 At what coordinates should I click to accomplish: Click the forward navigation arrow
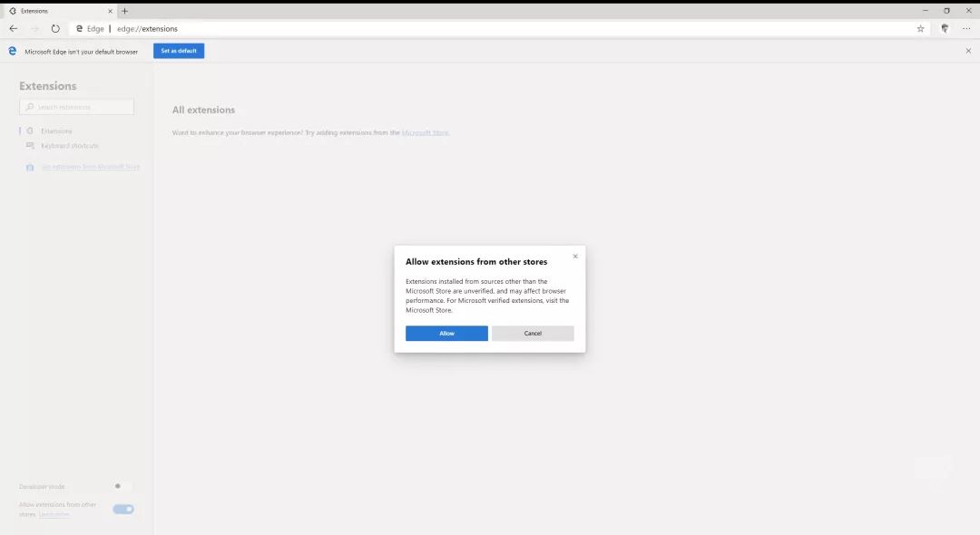coord(34,29)
